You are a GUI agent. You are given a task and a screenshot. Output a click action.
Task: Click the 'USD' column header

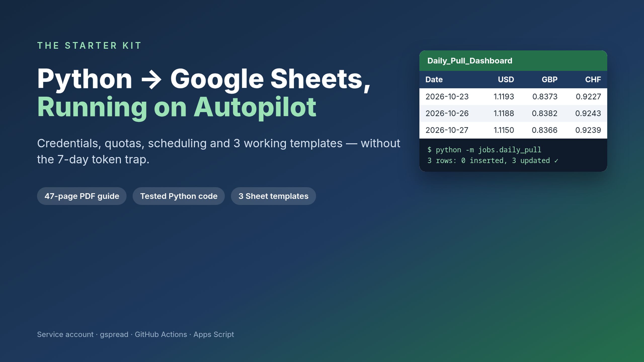click(x=506, y=80)
